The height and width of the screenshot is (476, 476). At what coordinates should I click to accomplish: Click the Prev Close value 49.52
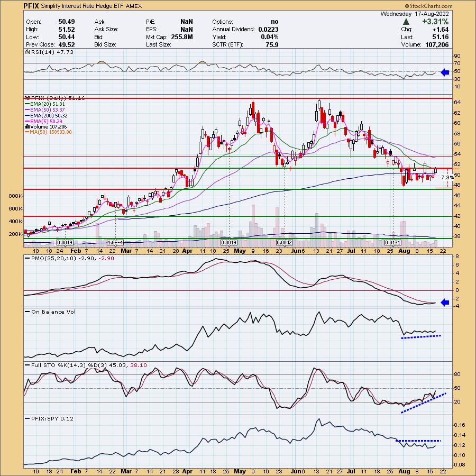pyautogui.click(x=67, y=44)
